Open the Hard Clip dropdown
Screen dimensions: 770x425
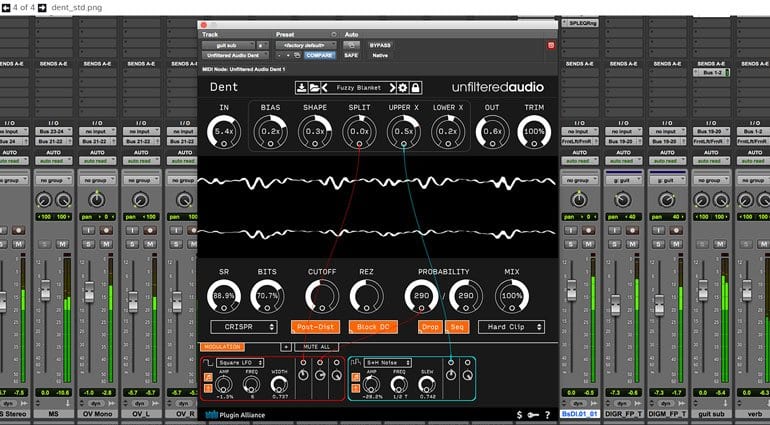[x=511, y=327]
